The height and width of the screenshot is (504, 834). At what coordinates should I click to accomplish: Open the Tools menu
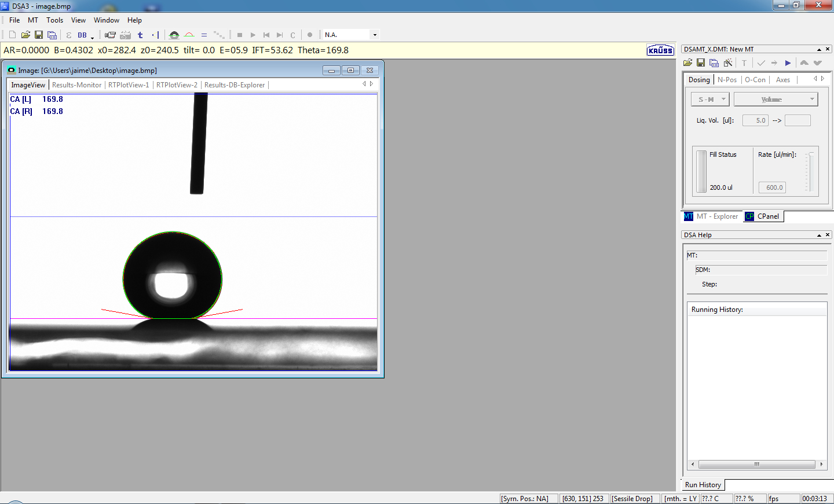point(54,20)
